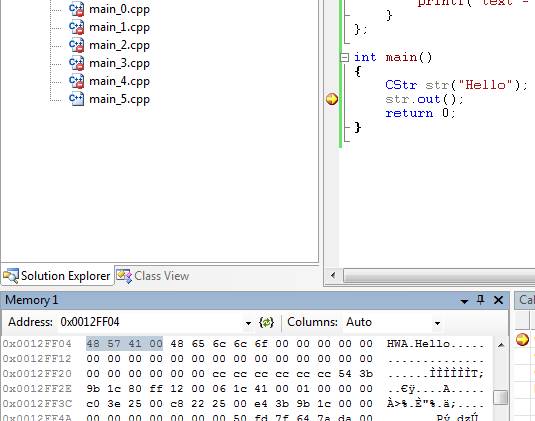Viewport: 535px width, 421px height.
Task: Select main_1.cpp in Solution Explorer
Action: [x=119, y=27]
